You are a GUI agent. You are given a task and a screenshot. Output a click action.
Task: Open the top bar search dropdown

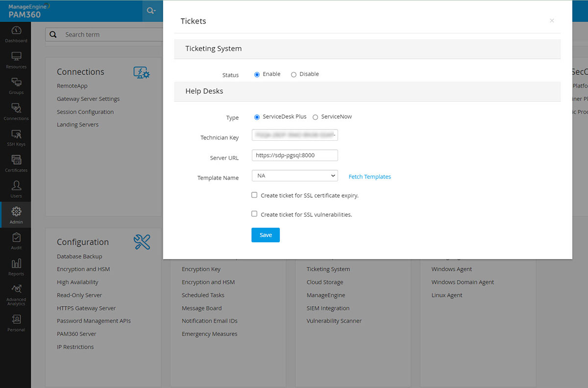pos(151,11)
